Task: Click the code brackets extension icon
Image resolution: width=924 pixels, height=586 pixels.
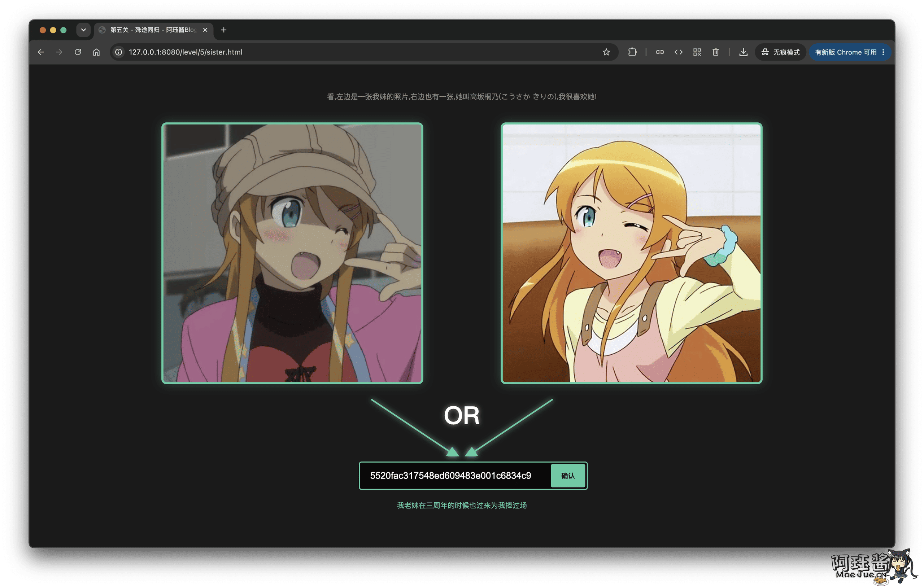Action: (x=679, y=52)
